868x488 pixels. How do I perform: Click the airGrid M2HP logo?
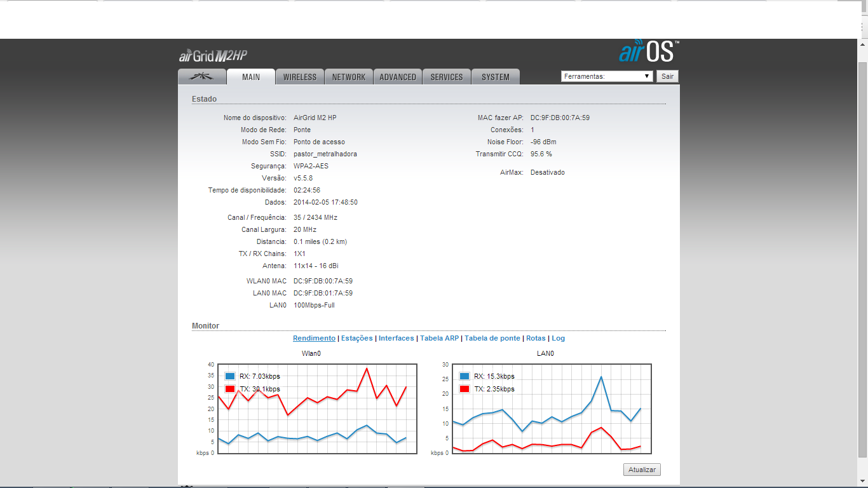pyautogui.click(x=213, y=56)
